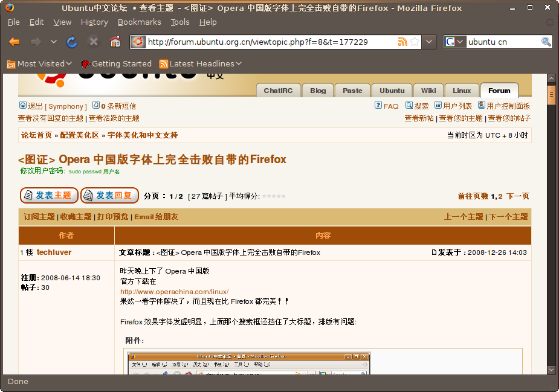559x392 pixels.
Task: Reload the current page
Action: pyautogui.click(x=72, y=42)
